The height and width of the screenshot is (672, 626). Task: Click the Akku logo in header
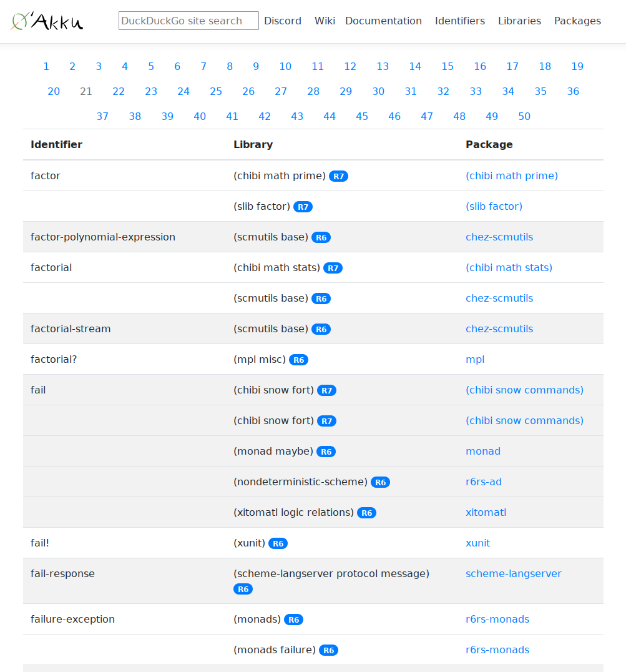(47, 21)
